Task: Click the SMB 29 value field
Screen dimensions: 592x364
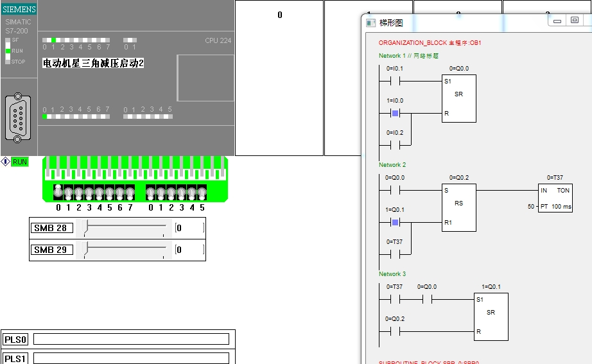Action: click(189, 250)
